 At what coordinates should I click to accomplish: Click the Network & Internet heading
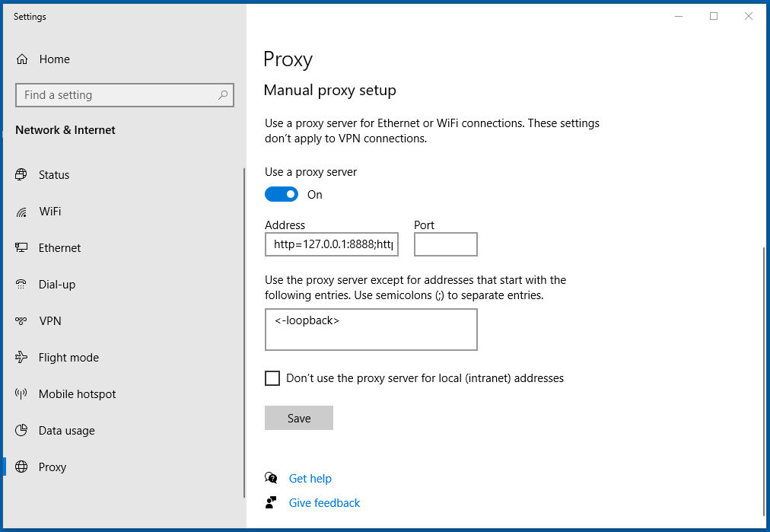tap(65, 130)
